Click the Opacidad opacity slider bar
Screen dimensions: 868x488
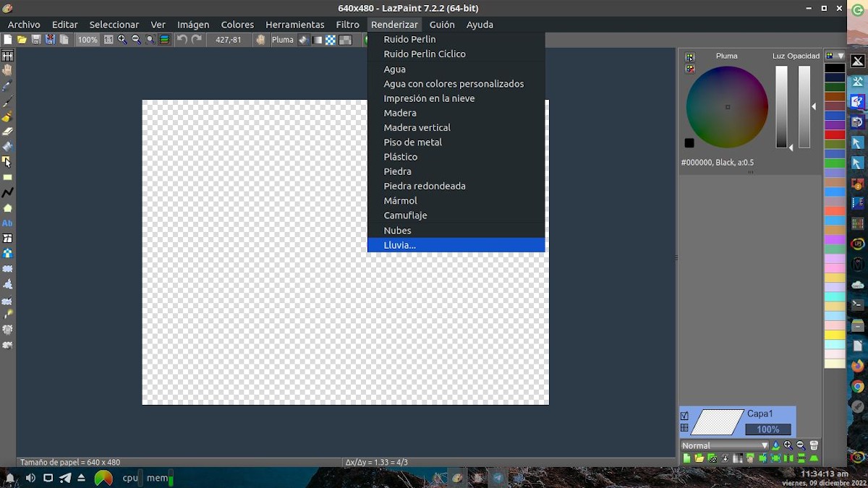click(x=804, y=107)
